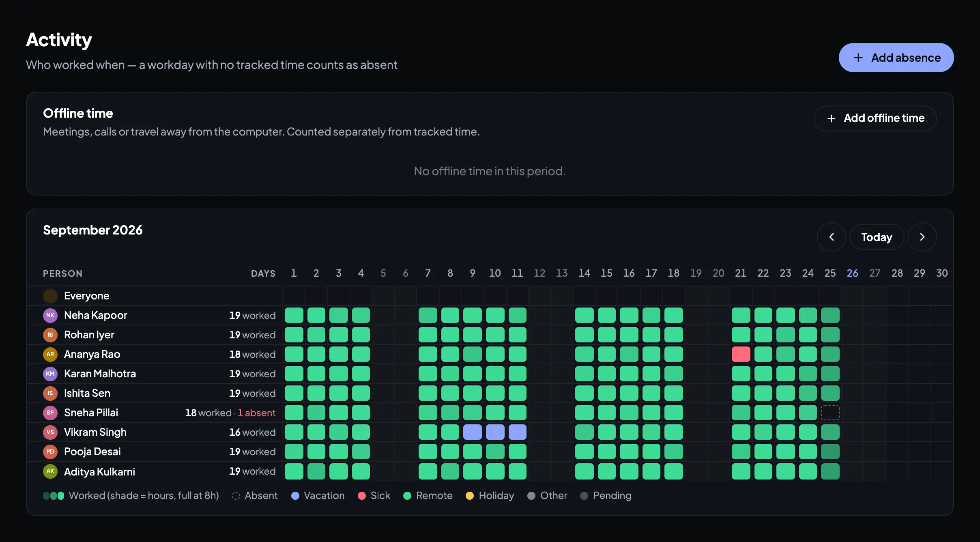Click Karan Malhotra's KM avatar
The image size is (980, 542).
coord(50,374)
